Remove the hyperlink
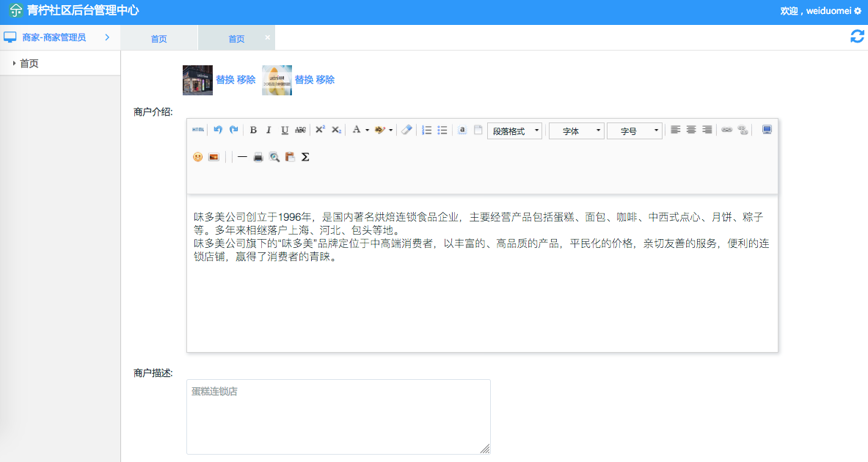868x462 pixels. [743, 130]
